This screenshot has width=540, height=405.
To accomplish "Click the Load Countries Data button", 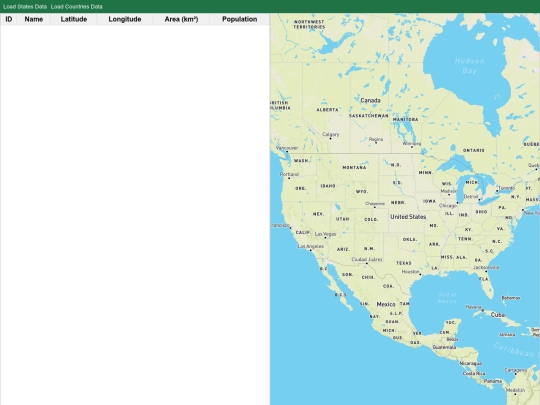I will [76, 7].
